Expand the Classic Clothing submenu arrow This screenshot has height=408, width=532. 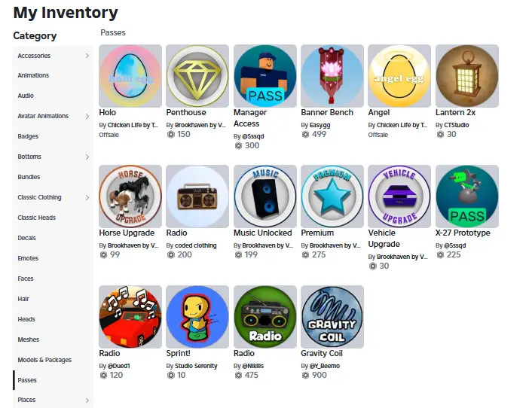pos(87,197)
